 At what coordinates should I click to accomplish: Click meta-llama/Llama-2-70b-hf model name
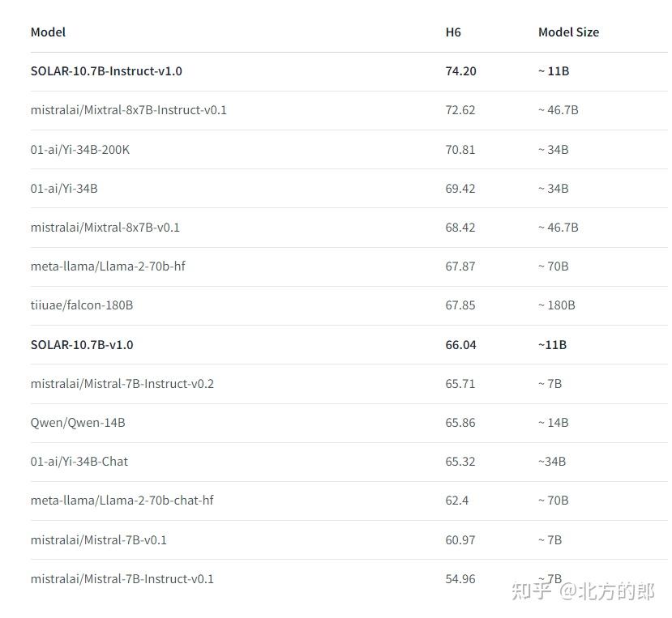[x=108, y=266]
